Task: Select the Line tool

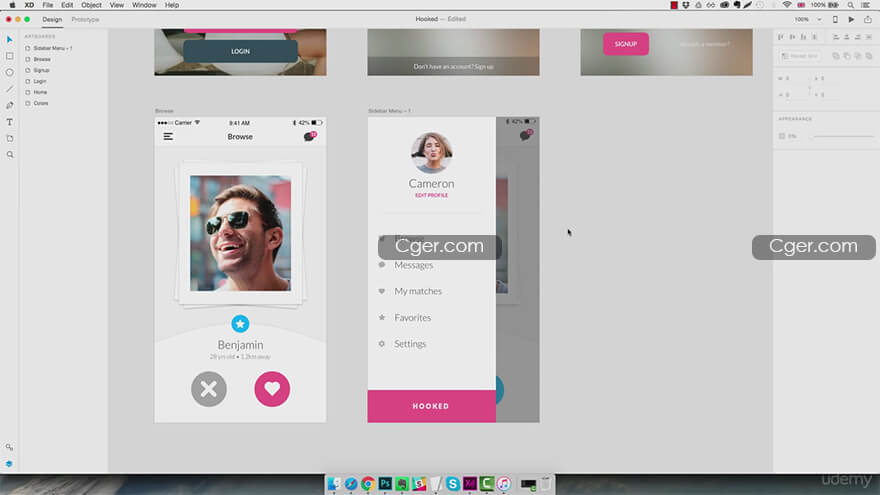Action: click(x=10, y=89)
